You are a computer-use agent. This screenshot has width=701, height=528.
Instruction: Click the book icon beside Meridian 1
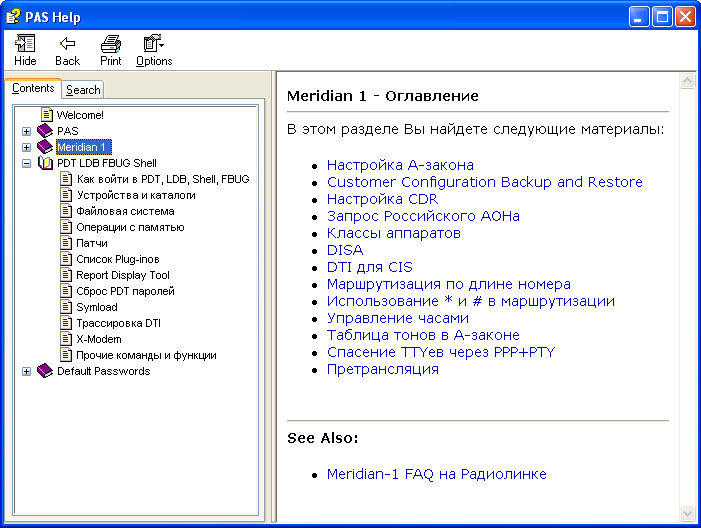pyautogui.click(x=45, y=147)
